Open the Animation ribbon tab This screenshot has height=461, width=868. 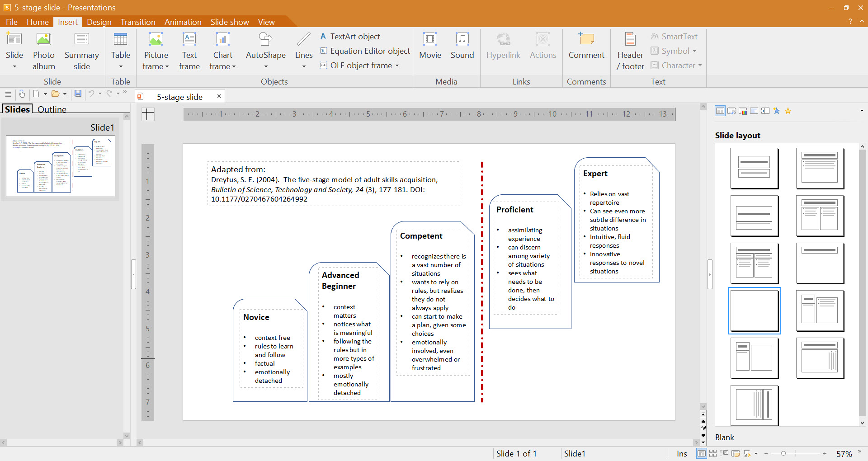183,22
